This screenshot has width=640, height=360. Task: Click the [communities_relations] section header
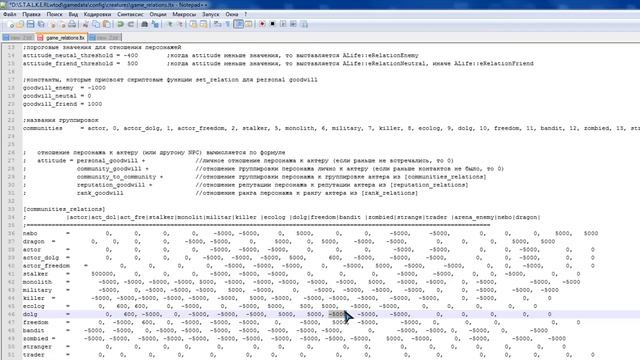(x=64, y=209)
